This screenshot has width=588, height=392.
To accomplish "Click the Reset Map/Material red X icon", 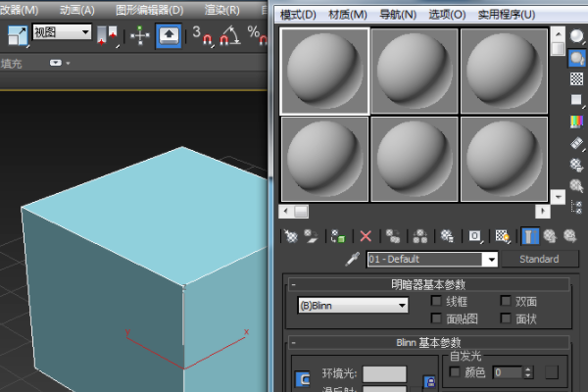I will click(x=366, y=236).
